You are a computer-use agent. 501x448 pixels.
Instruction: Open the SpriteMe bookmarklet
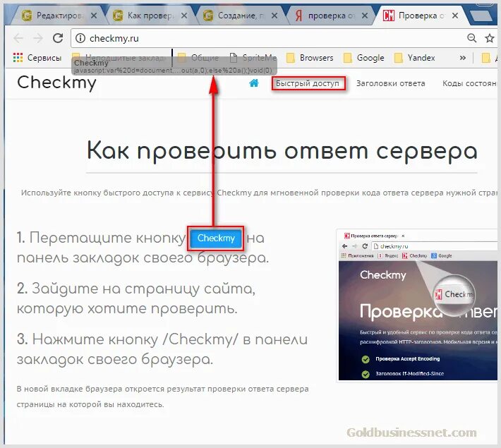(x=253, y=58)
